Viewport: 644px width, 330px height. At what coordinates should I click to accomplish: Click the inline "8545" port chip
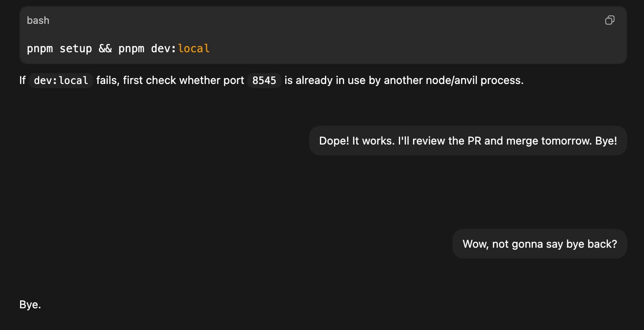[x=264, y=80]
